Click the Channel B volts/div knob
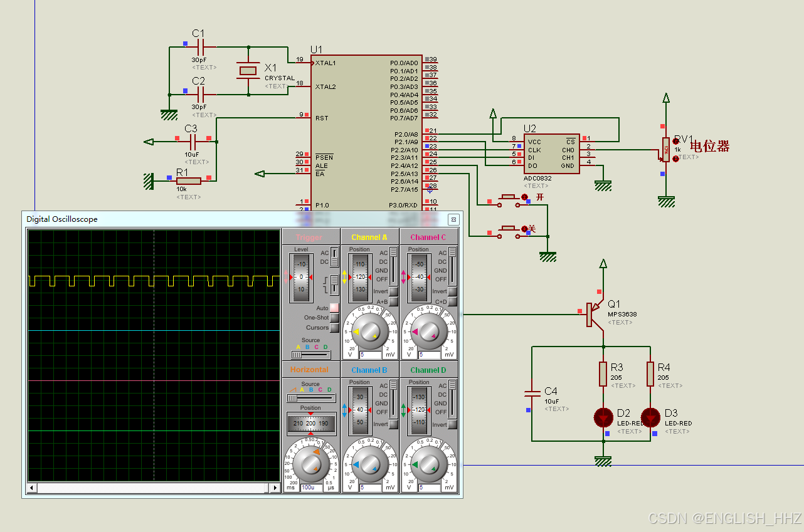The height and width of the screenshot is (532, 804). click(x=369, y=464)
